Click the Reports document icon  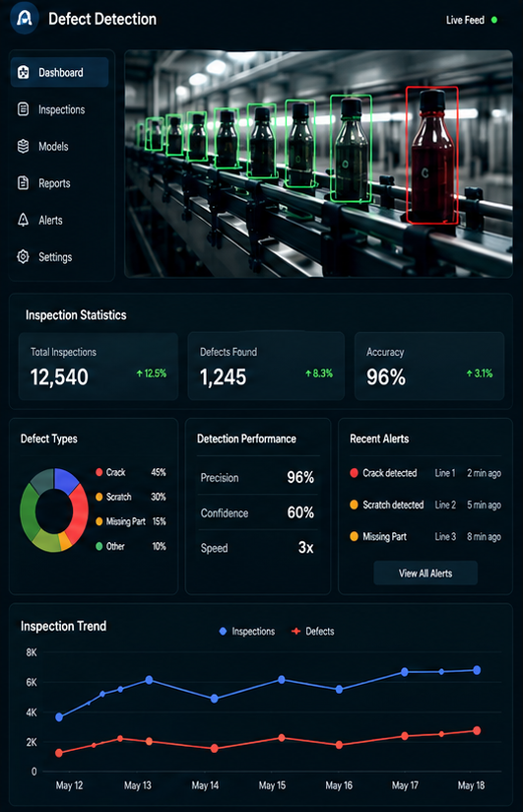[24, 183]
